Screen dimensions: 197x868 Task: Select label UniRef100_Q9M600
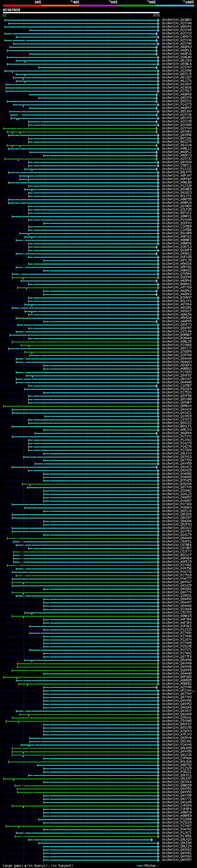176,406
